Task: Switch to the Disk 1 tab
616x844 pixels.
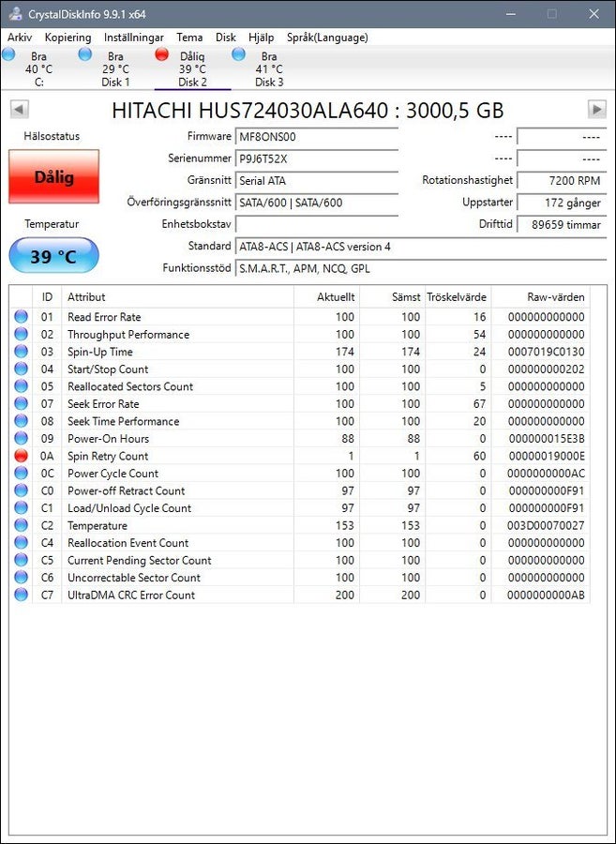Action: click(x=115, y=68)
